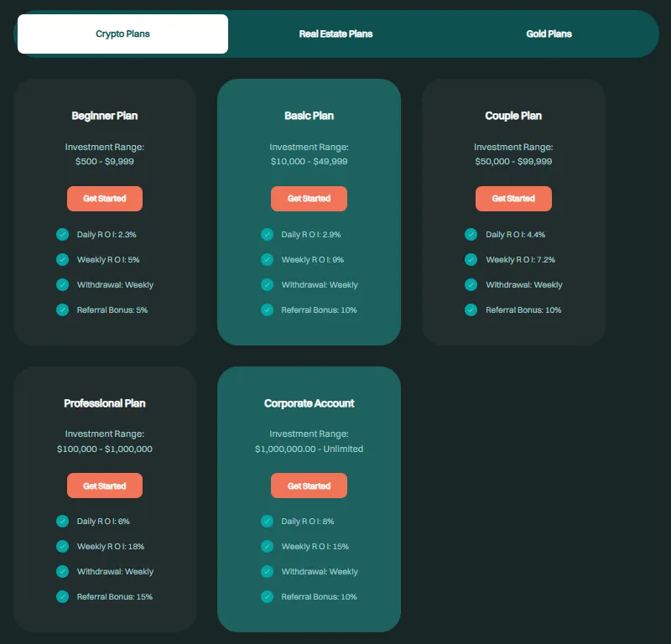
Task: Click checkmark icon beside Weekly ROI 18%
Action: pyautogui.click(x=62, y=547)
